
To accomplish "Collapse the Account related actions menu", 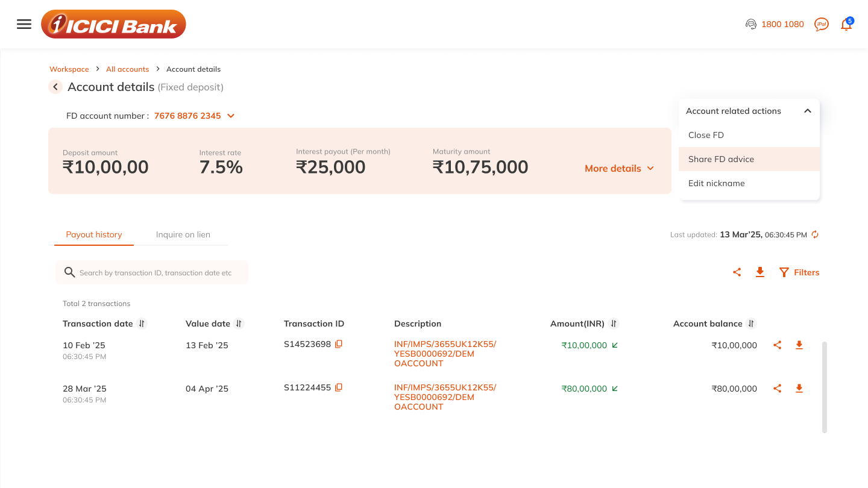I will [808, 111].
